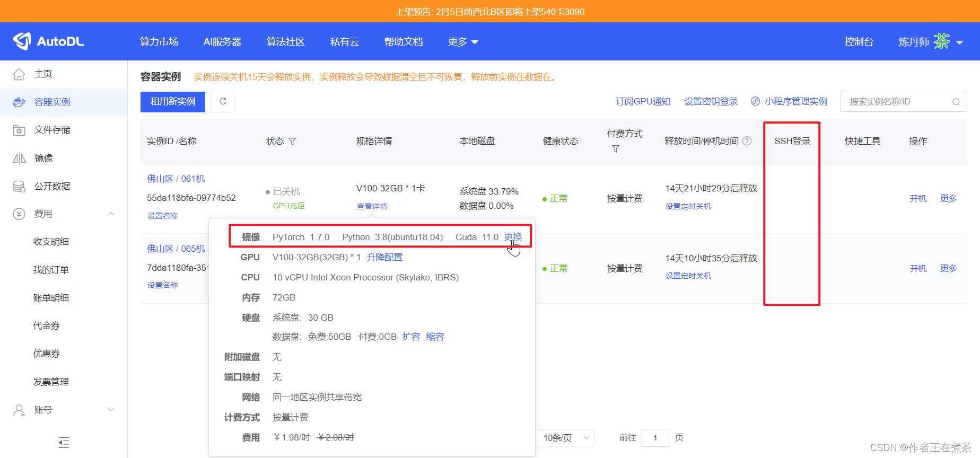Click 开机 for instance 065机
The image size is (980, 458).
click(918, 269)
